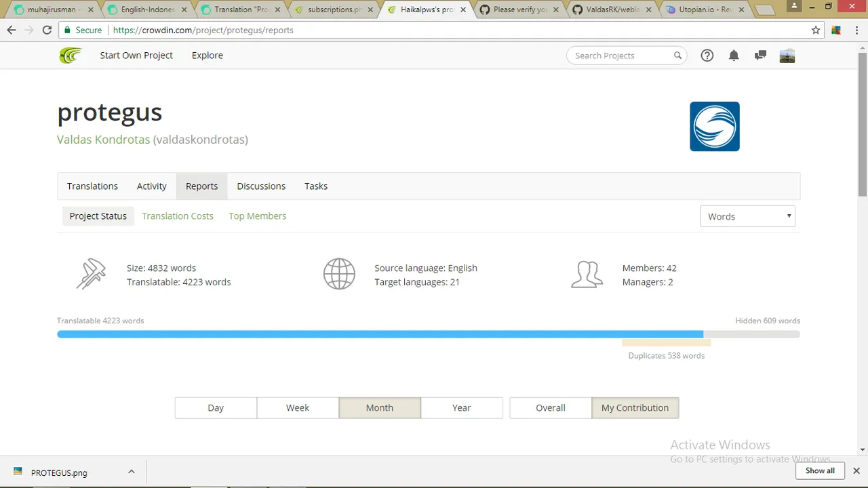Image resolution: width=868 pixels, height=488 pixels.
Task: Click the scrollbar down arrow
Action: (x=863, y=449)
